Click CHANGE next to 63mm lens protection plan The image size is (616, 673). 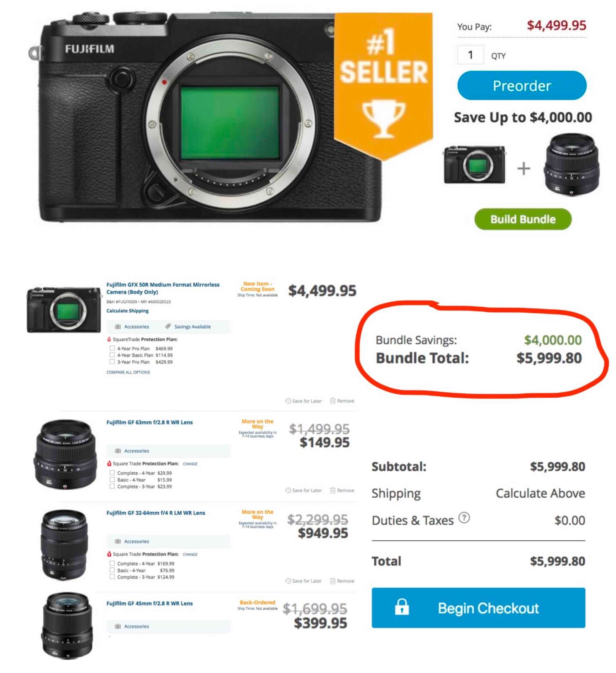190,464
